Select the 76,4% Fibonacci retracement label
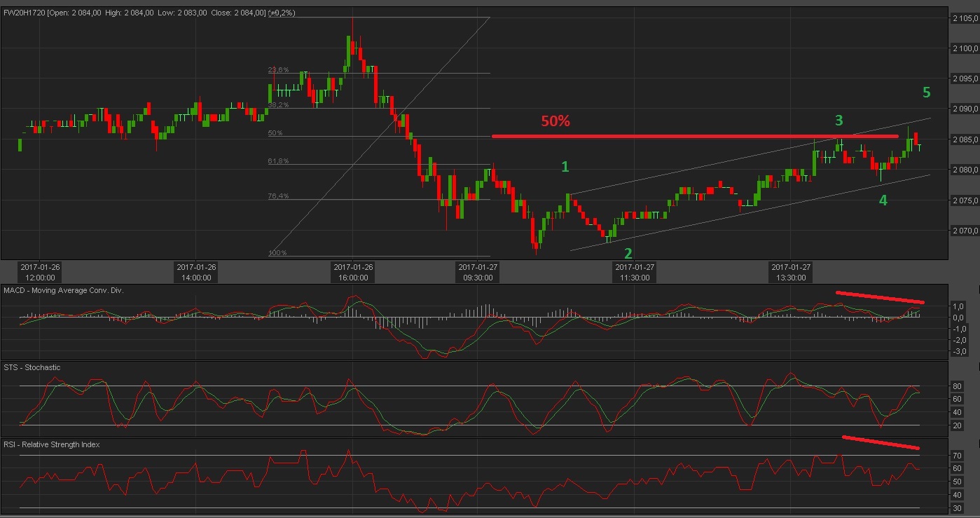The height and width of the screenshot is (518, 980). pyautogui.click(x=278, y=196)
